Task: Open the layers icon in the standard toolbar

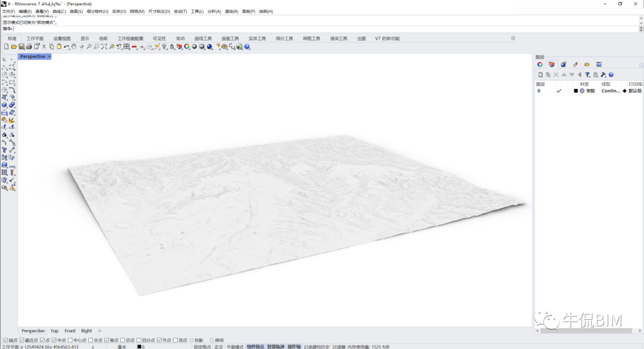Action: (x=179, y=47)
